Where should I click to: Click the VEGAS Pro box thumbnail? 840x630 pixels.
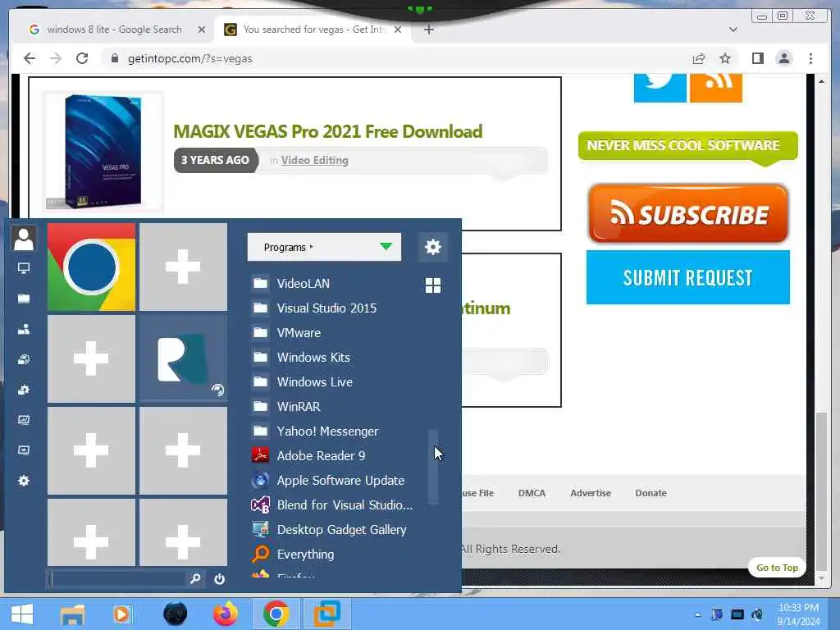coord(103,151)
